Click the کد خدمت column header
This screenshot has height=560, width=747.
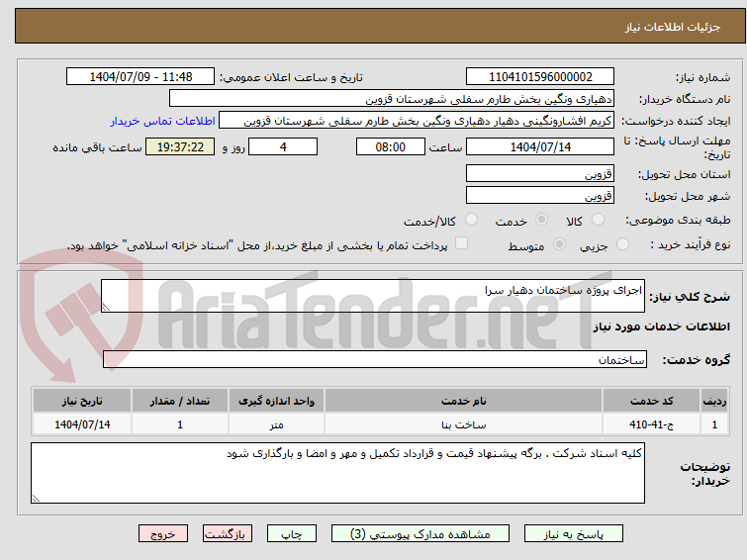(651, 401)
